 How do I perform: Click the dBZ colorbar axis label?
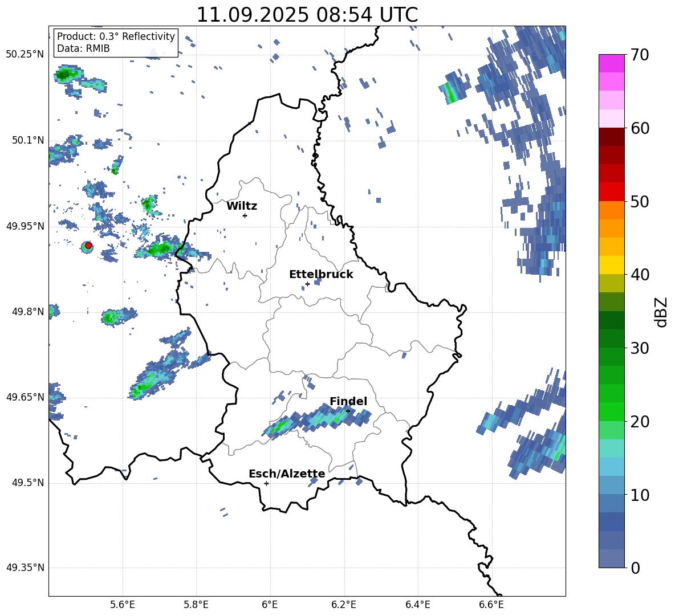pos(662,312)
